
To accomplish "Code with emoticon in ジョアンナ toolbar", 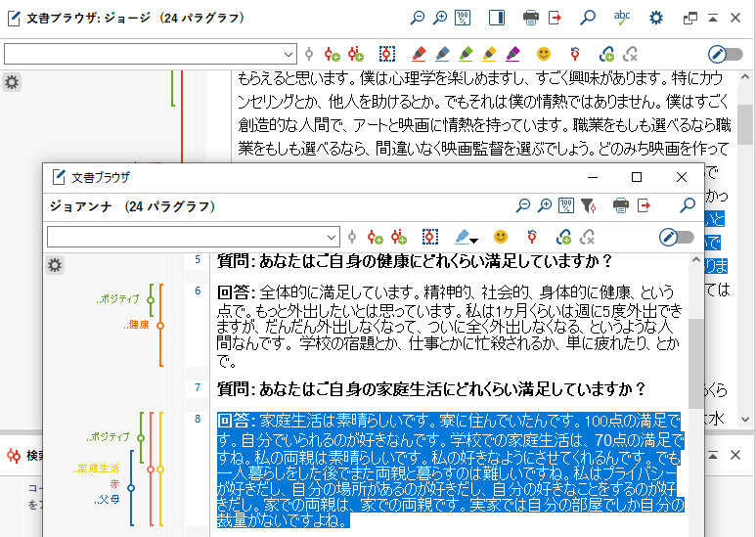I will click(501, 237).
